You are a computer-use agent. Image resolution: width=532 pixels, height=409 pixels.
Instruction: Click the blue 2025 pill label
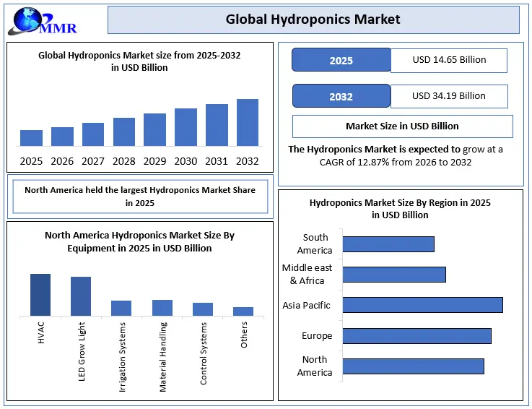coord(341,60)
